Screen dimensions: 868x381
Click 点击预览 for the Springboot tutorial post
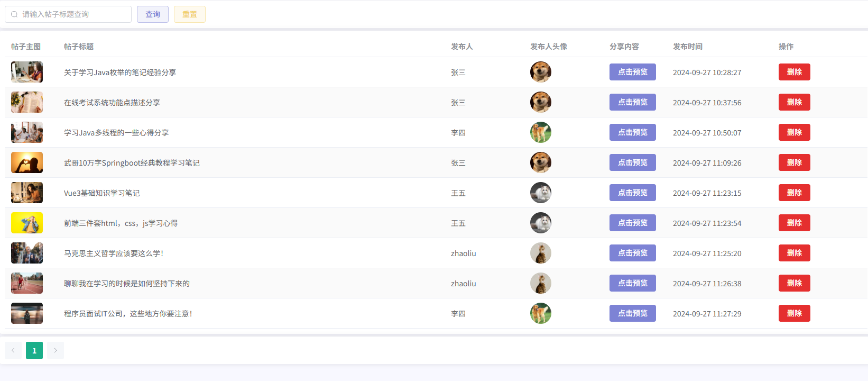(x=633, y=162)
